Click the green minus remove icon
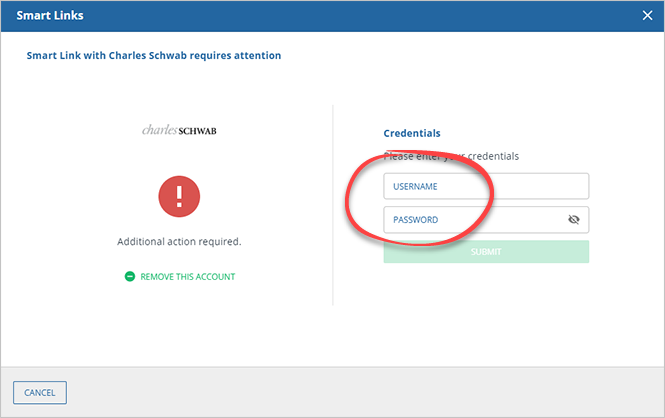 point(130,276)
